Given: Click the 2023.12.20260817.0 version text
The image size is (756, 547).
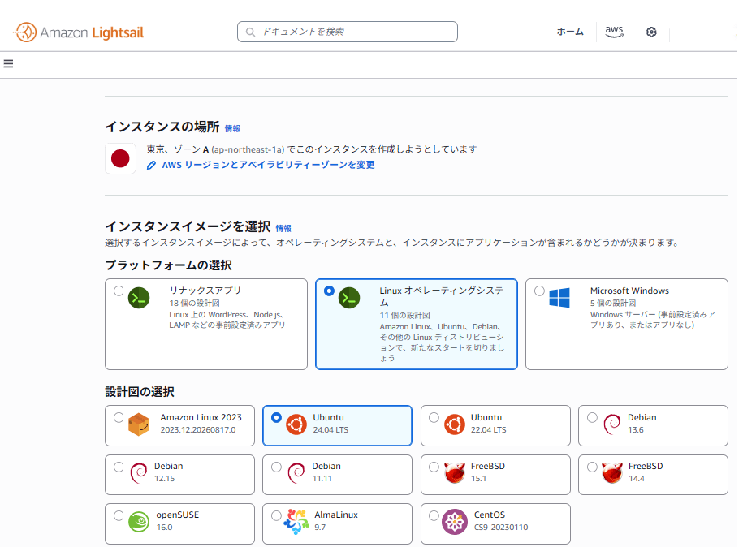Looking at the screenshot, I should pyautogui.click(x=198, y=430).
